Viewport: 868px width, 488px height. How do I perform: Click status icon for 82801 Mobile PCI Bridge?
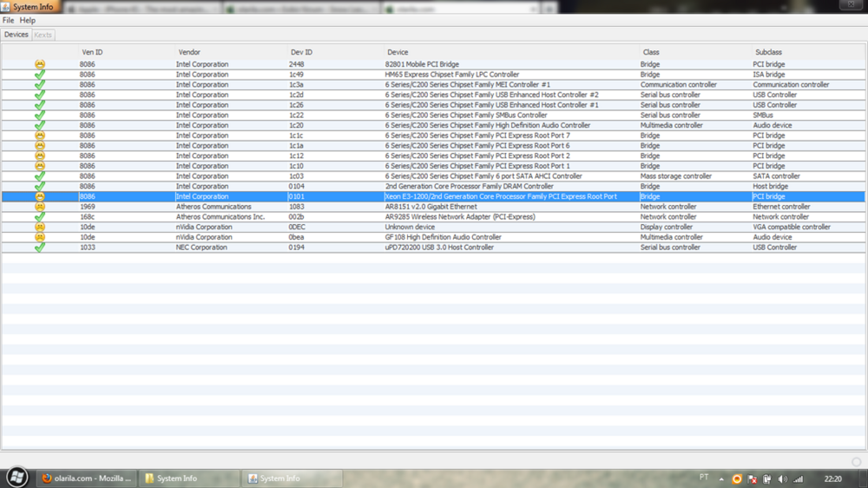[x=40, y=64]
